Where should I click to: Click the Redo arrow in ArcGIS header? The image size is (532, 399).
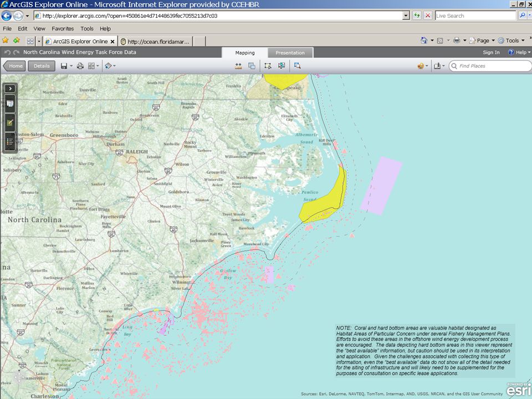[16, 52]
